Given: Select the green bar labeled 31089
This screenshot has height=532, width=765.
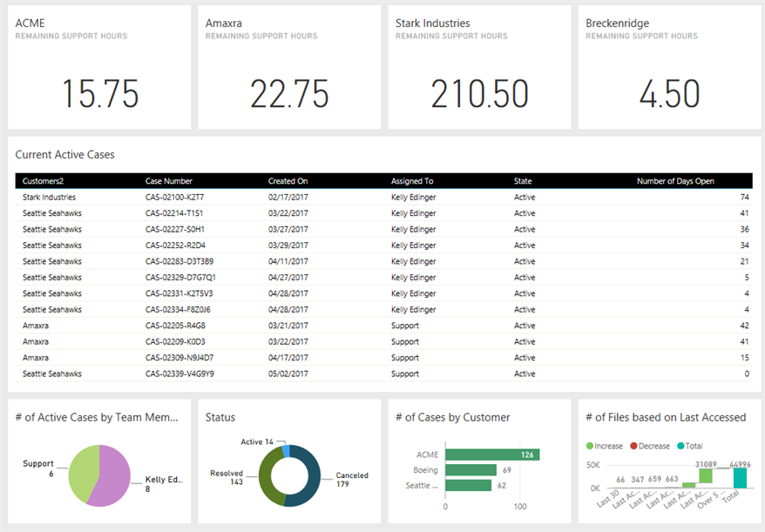Looking at the screenshot, I should click(x=706, y=476).
